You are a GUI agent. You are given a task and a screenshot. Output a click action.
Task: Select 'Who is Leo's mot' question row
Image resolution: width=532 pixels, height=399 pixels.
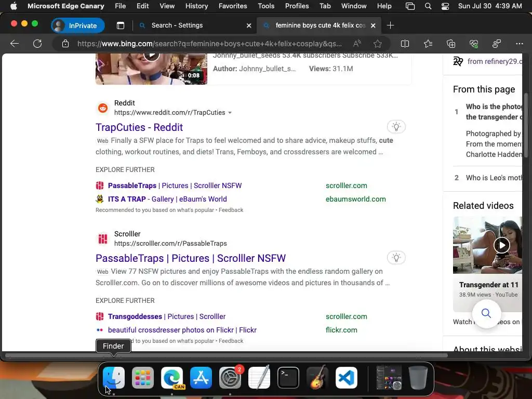click(488, 178)
